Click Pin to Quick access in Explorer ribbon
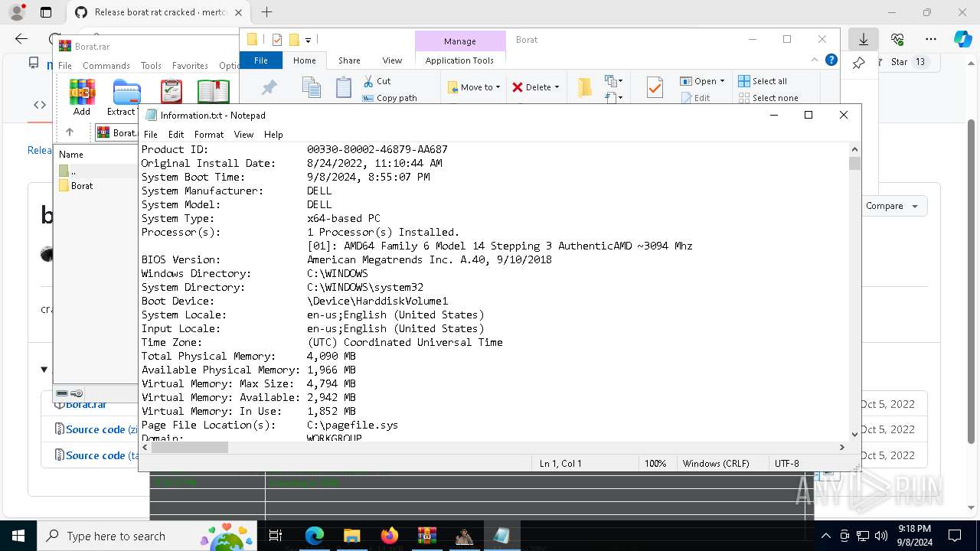The height and width of the screenshot is (551, 980). [269, 88]
